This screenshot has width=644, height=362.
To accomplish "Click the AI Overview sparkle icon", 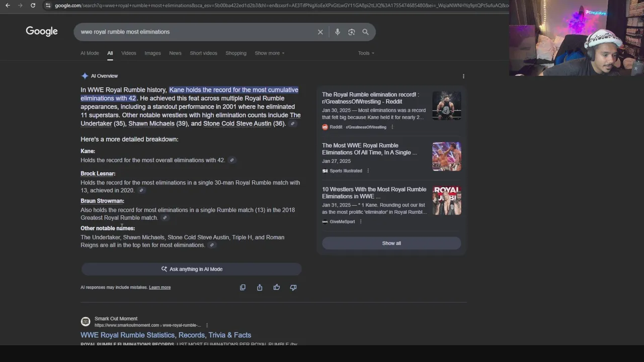I will tap(85, 76).
